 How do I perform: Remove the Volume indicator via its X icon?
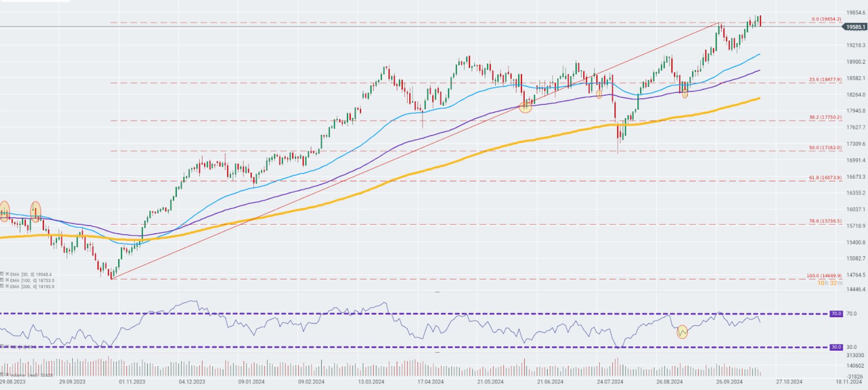(7, 375)
